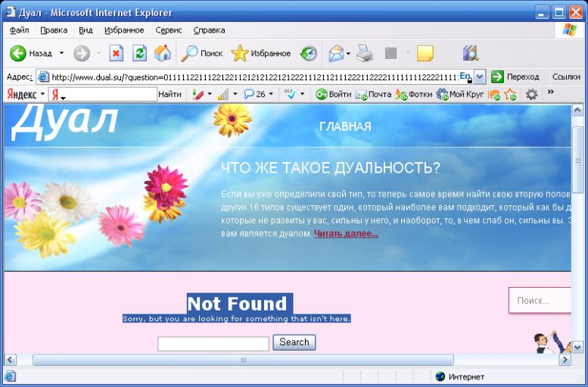Click the scroll down arrow
The image size is (588, 387).
point(577,347)
